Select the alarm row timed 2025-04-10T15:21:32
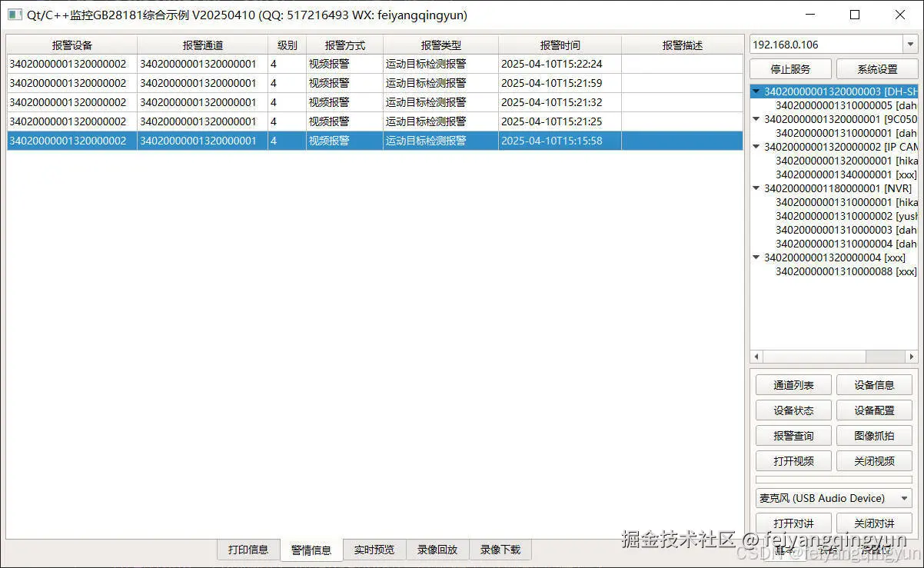 pyautogui.click(x=375, y=102)
